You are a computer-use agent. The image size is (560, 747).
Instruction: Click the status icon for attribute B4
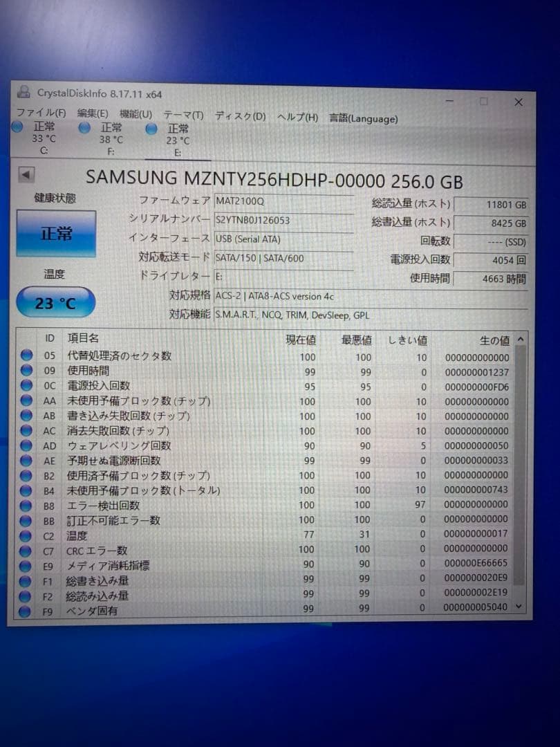pos(26,490)
